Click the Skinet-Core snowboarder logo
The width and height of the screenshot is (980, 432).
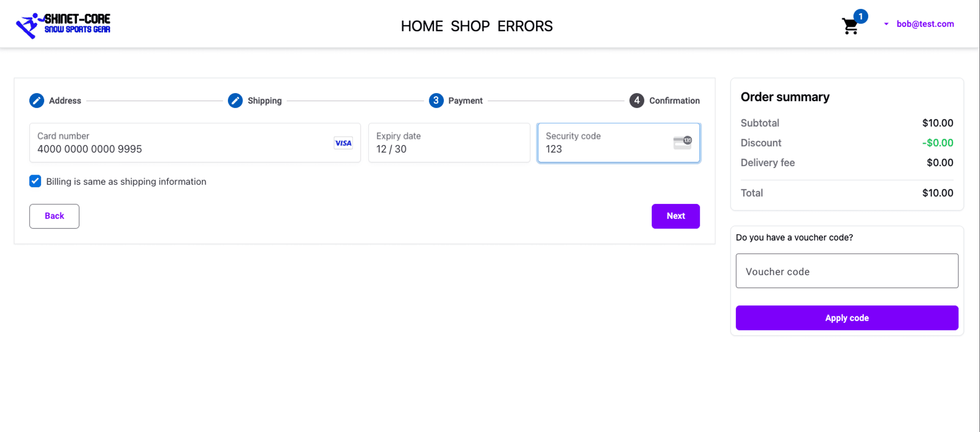(63, 25)
